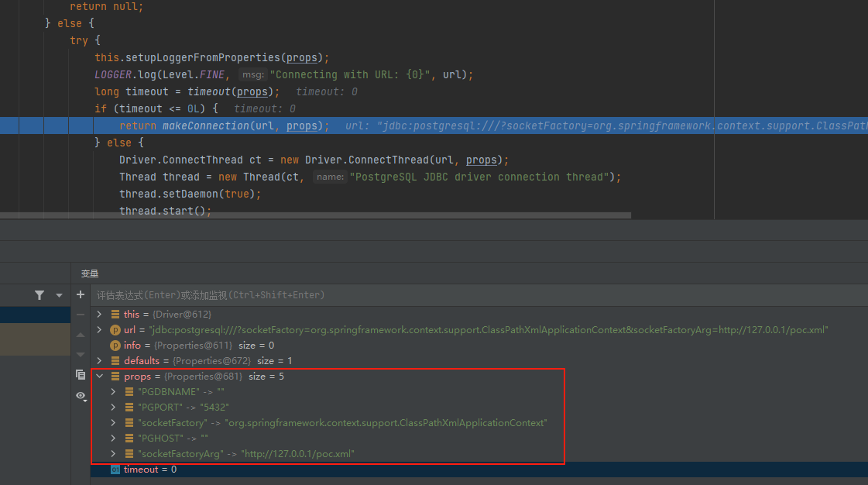Click props in setupLoggerFromProperties call
The image size is (868, 485).
coord(302,57)
